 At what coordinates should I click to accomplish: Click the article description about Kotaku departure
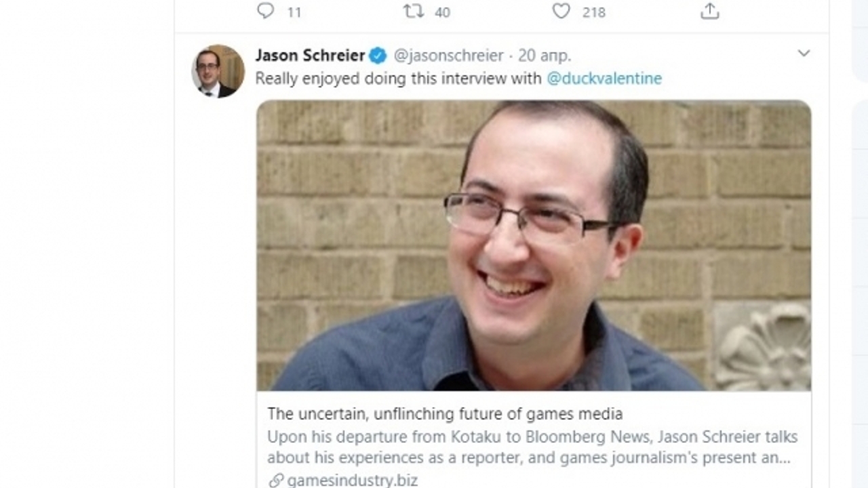(532, 447)
